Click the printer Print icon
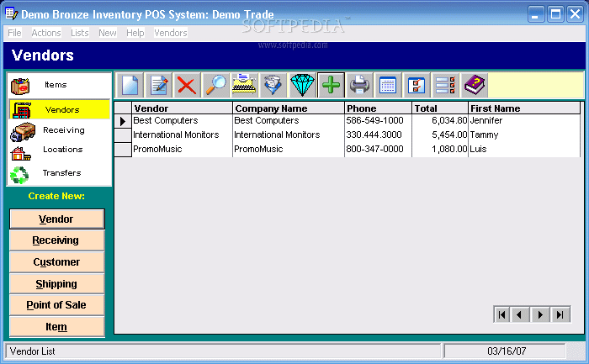The image size is (589, 364). [x=359, y=85]
